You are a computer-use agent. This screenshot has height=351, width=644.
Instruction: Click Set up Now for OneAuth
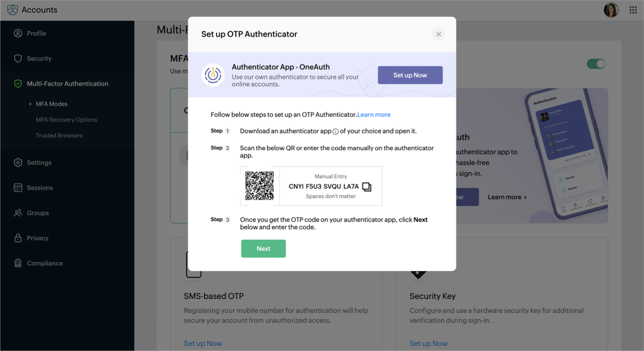(410, 75)
